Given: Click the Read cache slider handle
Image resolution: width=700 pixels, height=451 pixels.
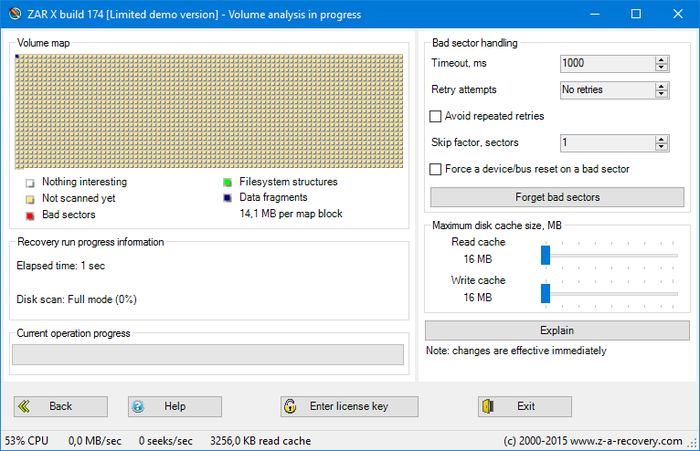Looking at the screenshot, I should 546,255.
